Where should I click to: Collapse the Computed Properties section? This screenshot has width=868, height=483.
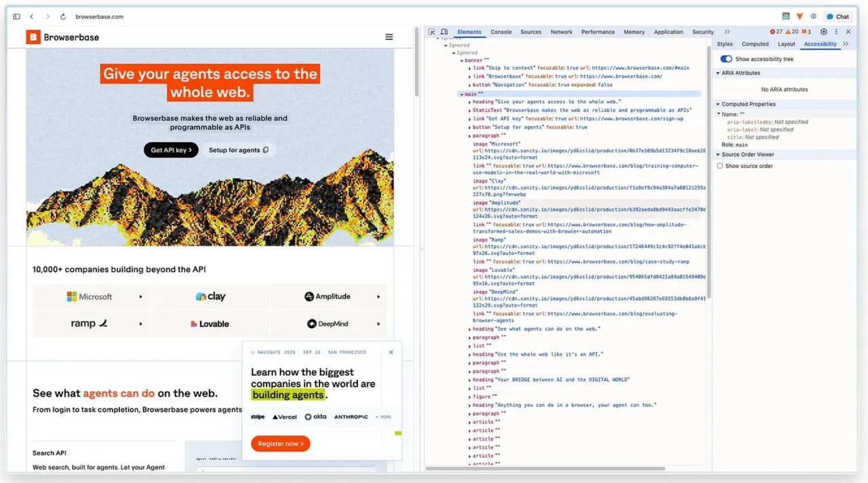pos(718,104)
